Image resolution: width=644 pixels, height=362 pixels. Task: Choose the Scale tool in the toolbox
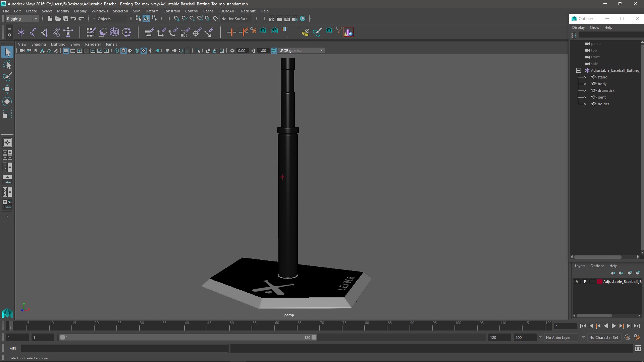coord(7,114)
